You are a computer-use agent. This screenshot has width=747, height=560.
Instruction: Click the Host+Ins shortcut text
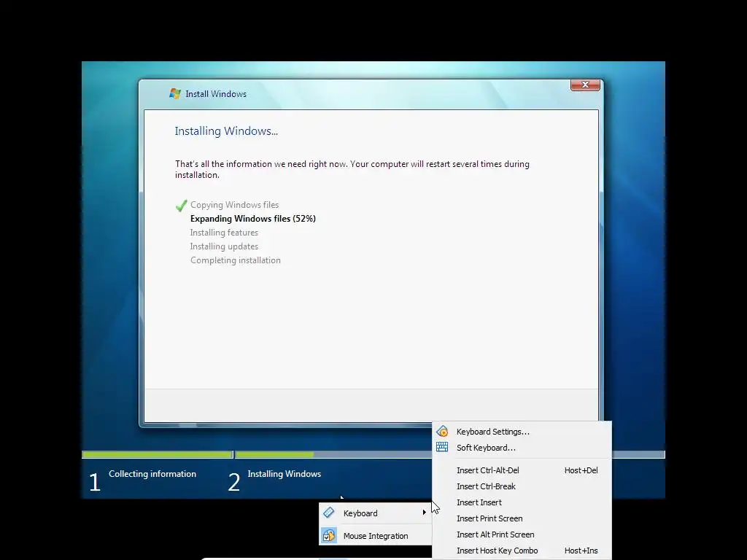(581, 551)
